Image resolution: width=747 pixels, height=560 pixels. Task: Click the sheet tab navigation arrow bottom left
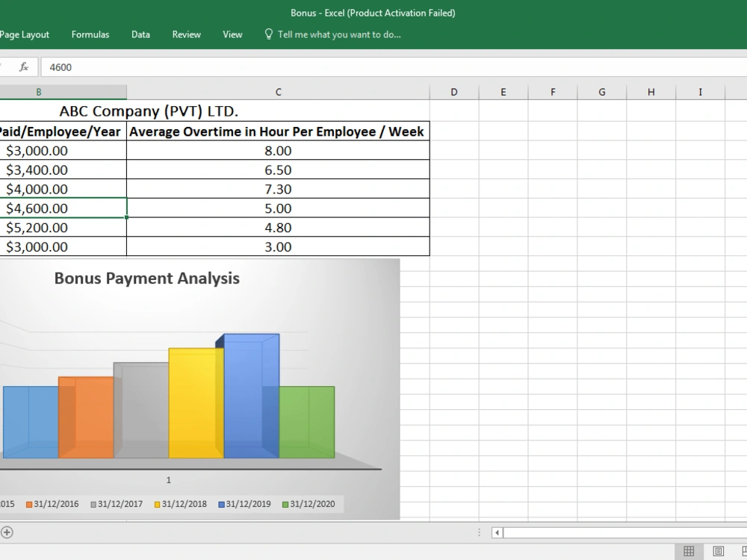pyautogui.click(x=7, y=532)
